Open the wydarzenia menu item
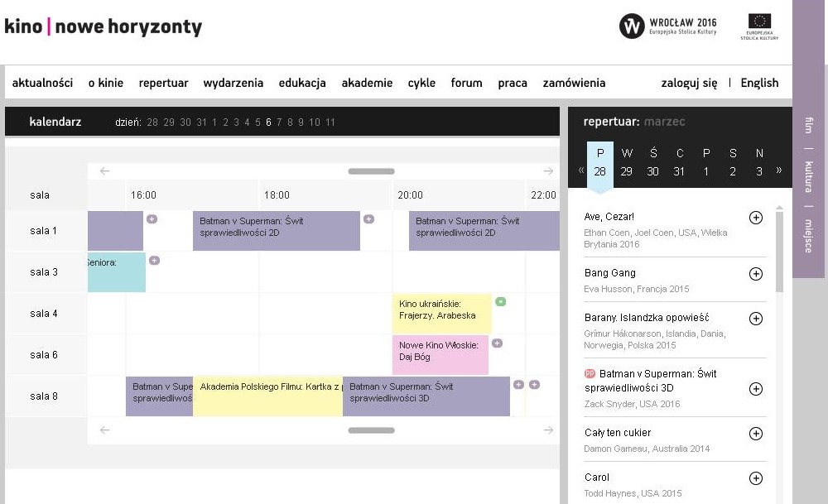Viewport: 828px width, 504px height. tap(233, 83)
